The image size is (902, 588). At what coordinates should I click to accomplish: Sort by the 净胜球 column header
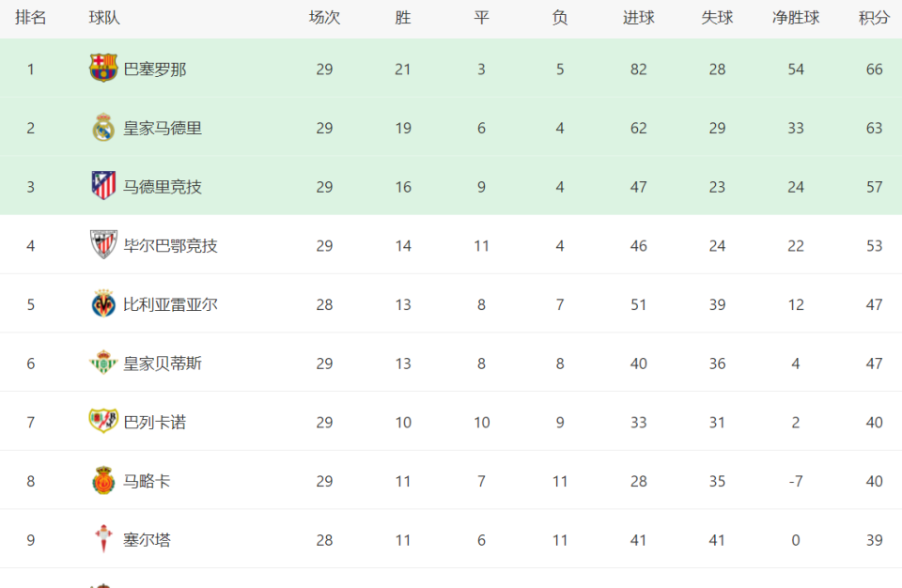[796, 18]
